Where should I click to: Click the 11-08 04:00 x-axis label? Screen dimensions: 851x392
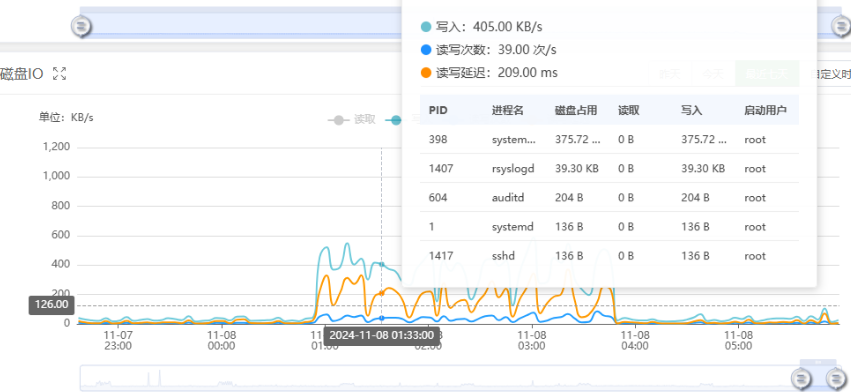point(635,340)
